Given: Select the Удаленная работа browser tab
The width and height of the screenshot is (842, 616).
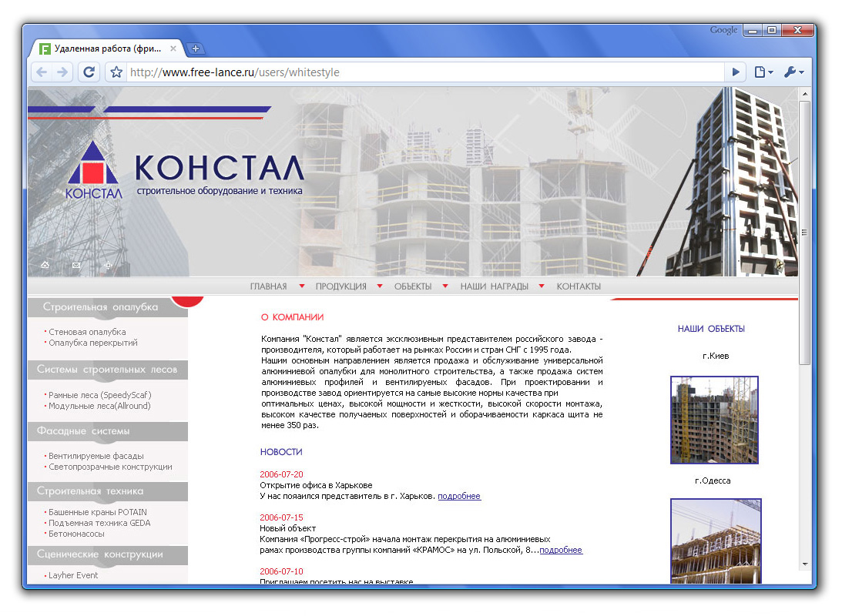Looking at the screenshot, I should 107,49.
